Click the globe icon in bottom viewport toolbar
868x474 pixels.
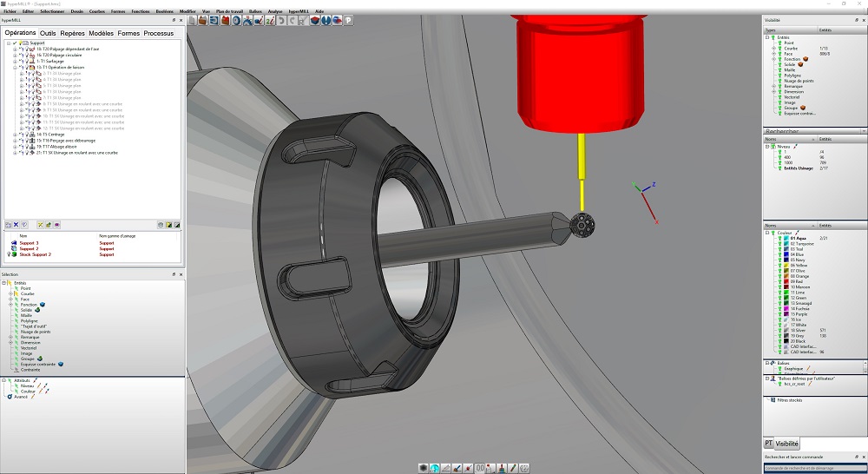coord(434,468)
